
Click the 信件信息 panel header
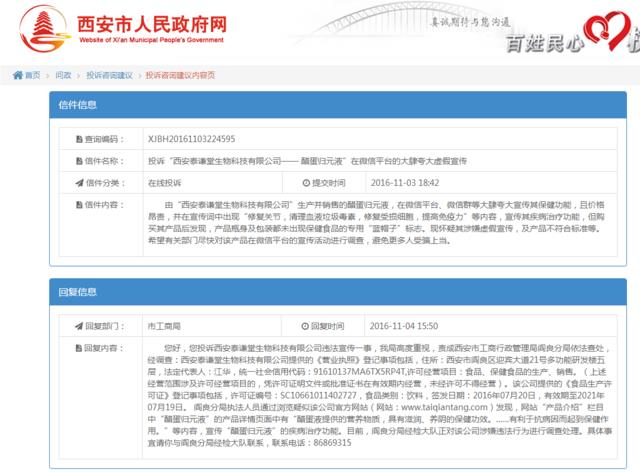point(338,105)
